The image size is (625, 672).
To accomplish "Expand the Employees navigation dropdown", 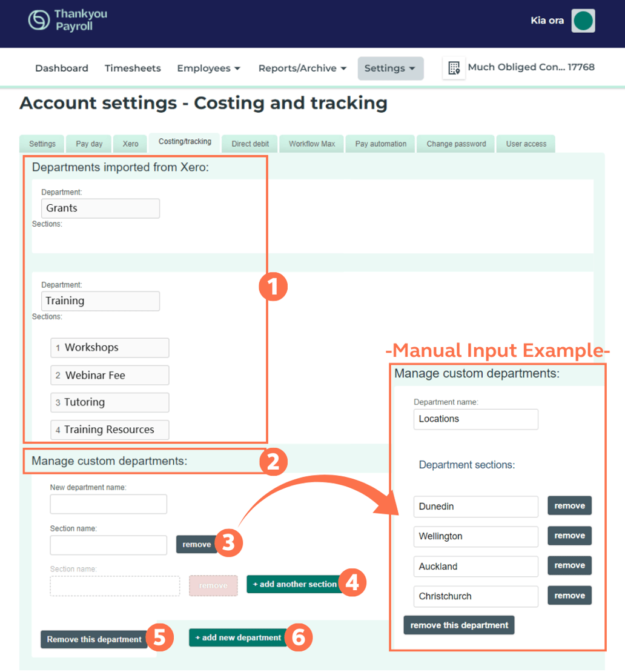I will [208, 68].
